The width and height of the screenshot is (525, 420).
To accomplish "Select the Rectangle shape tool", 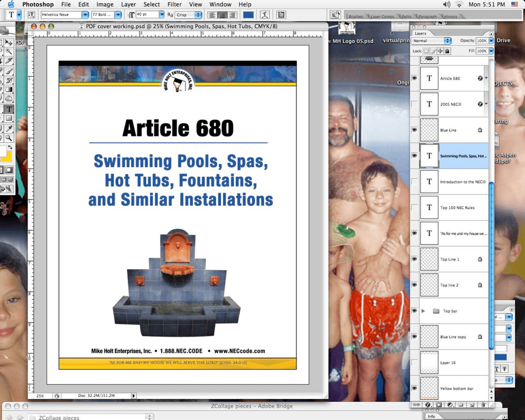I will click(x=9, y=118).
